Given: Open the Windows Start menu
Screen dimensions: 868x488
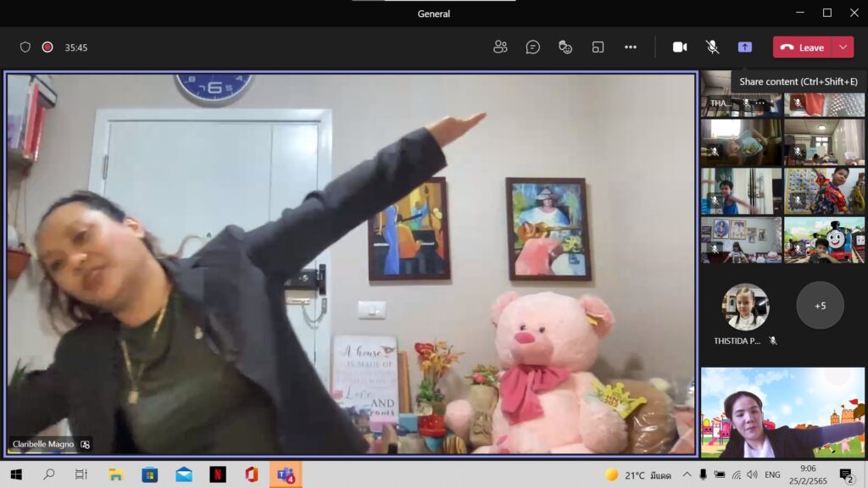Looking at the screenshot, I should pos(15,474).
